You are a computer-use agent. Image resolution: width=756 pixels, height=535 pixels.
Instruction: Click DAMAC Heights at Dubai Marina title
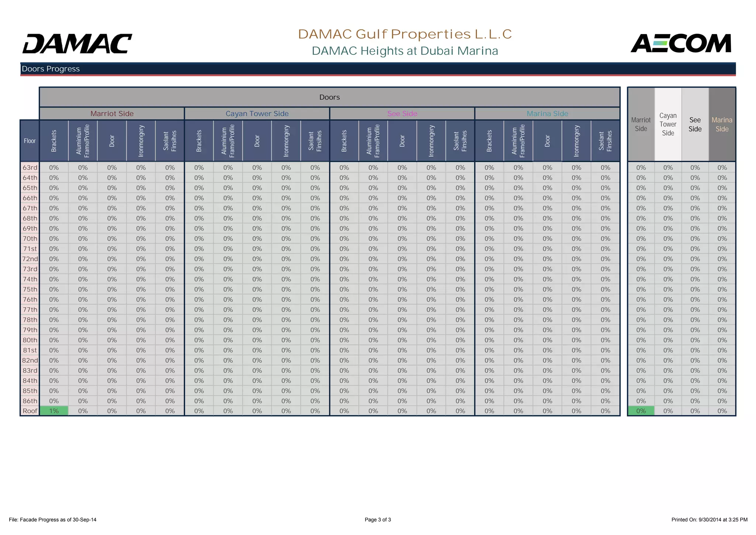[405, 51]
